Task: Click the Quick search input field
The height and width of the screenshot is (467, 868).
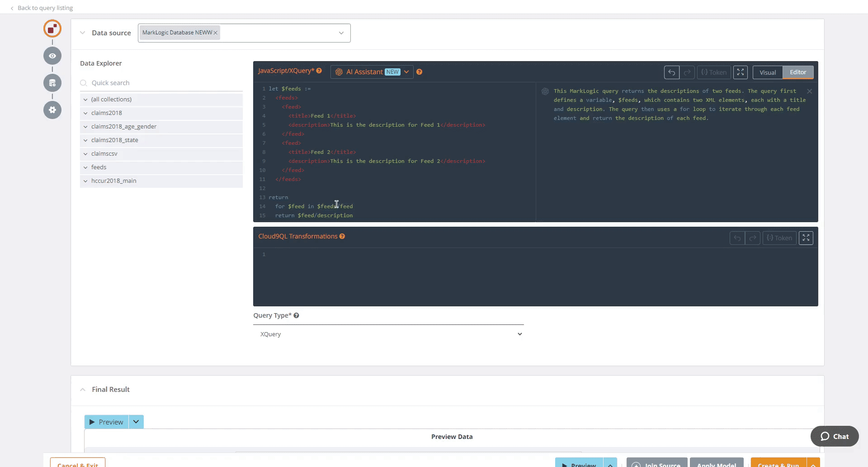Action: pos(165,83)
